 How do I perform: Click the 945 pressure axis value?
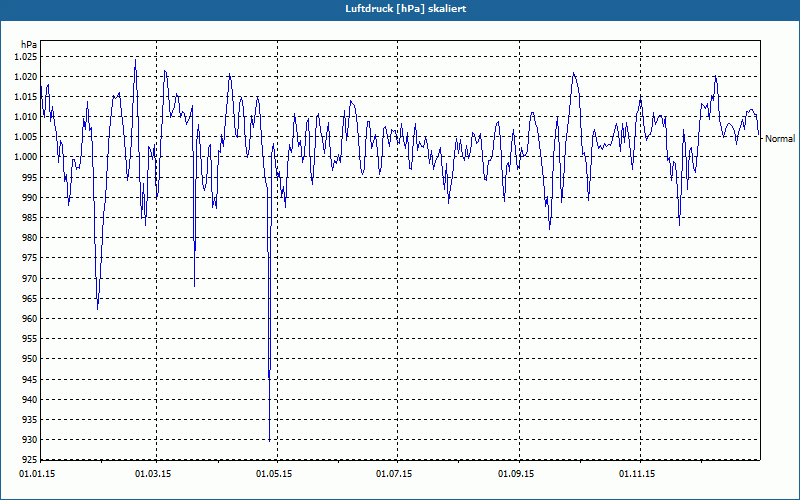31,379
